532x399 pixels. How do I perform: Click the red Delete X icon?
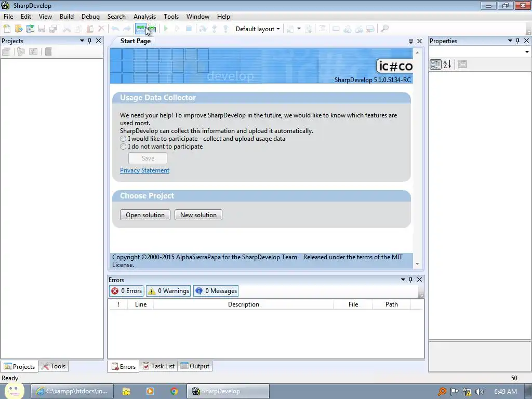point(101,29)
